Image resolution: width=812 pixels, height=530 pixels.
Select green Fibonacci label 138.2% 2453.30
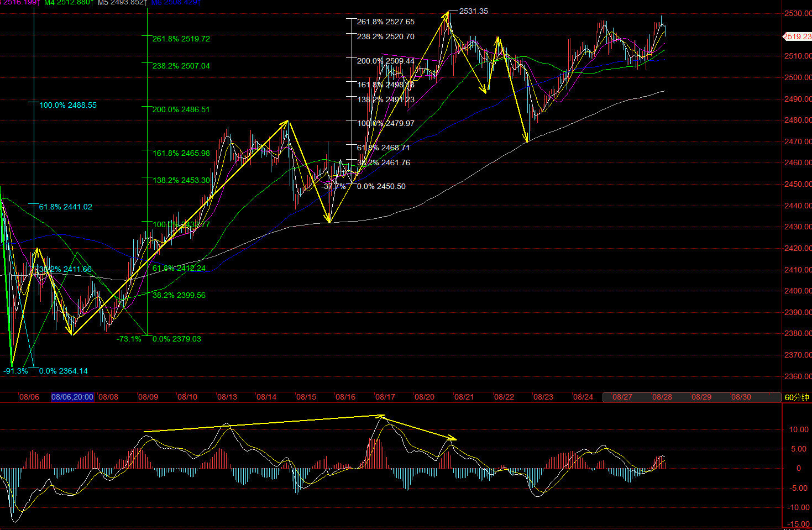click(x=181, y=180)
